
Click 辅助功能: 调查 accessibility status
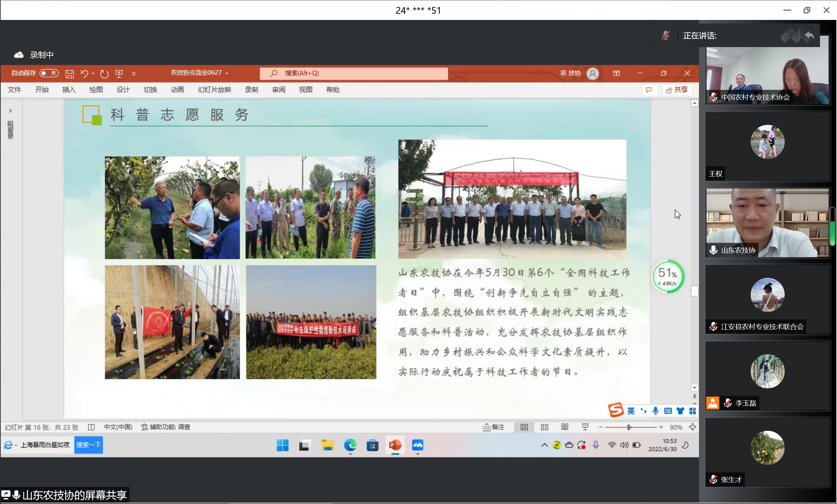166,427
